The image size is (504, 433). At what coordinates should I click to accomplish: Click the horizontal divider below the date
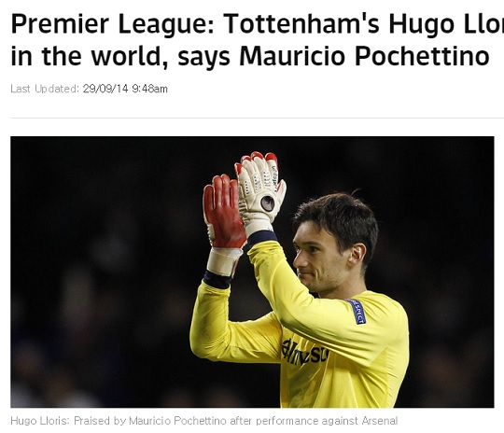(x=258, y=118)
